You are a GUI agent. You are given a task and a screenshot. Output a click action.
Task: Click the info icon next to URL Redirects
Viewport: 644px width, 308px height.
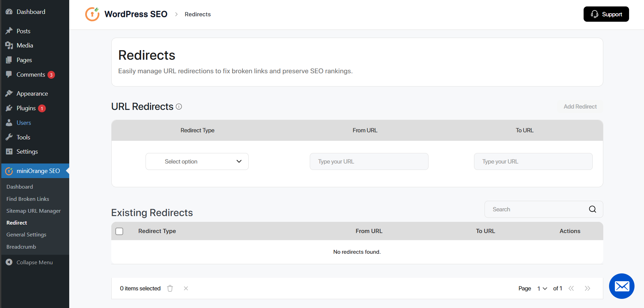click(179, 107)
